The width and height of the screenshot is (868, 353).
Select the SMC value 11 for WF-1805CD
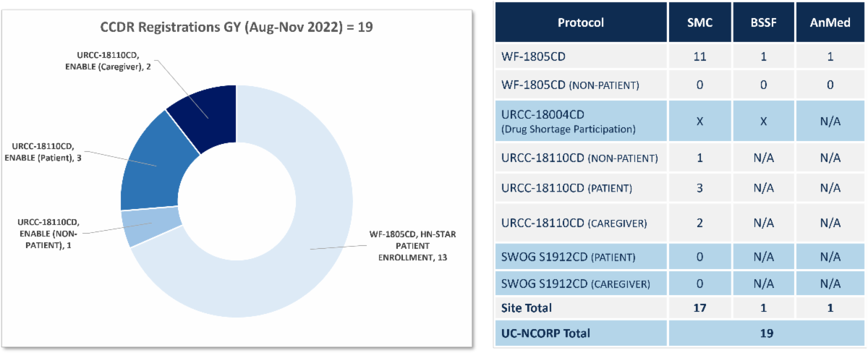click(701, 55)
